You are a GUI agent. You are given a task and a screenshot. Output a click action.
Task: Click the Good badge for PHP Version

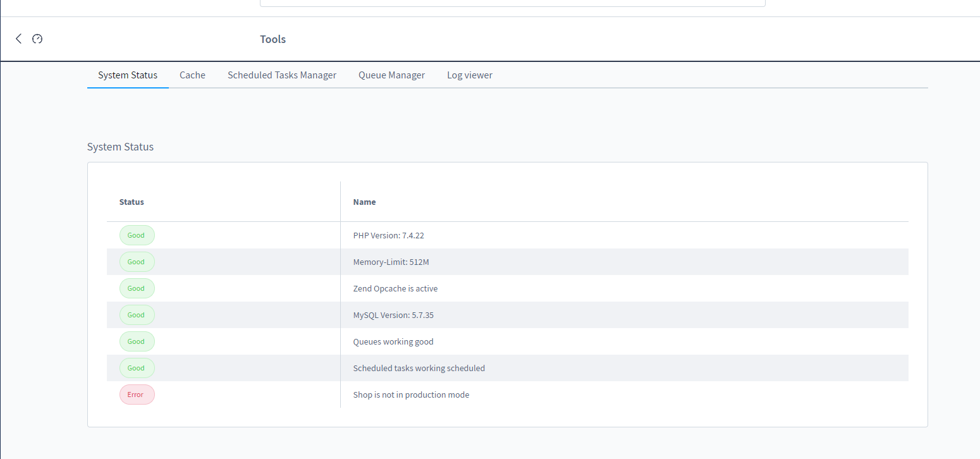click(x=137, y=235)
